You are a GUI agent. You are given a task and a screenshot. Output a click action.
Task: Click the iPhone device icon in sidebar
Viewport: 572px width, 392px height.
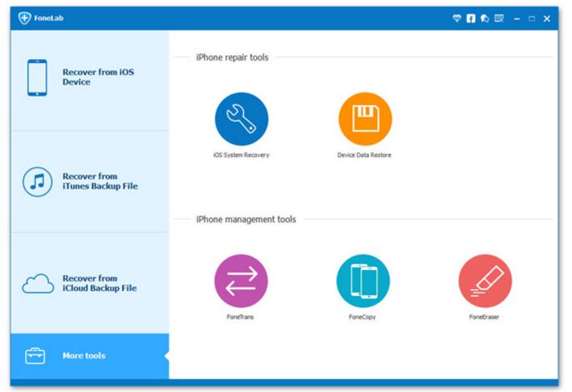37,78
